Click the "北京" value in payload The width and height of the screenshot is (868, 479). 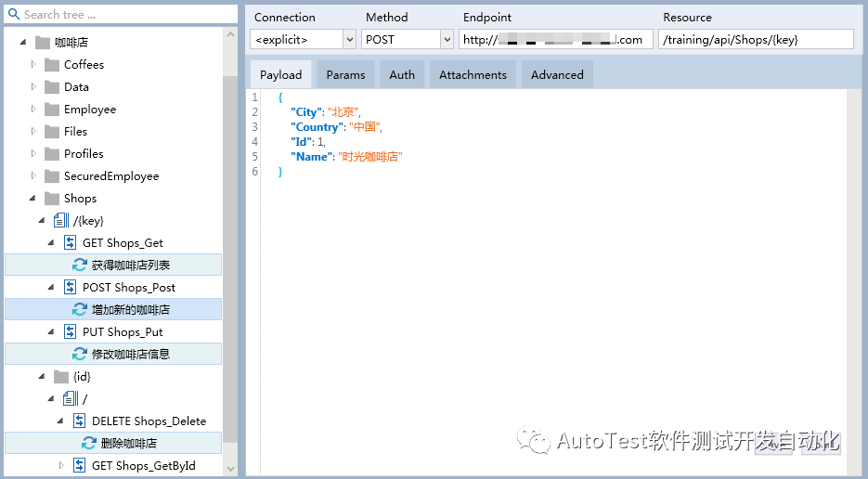[x=343, y=111]
